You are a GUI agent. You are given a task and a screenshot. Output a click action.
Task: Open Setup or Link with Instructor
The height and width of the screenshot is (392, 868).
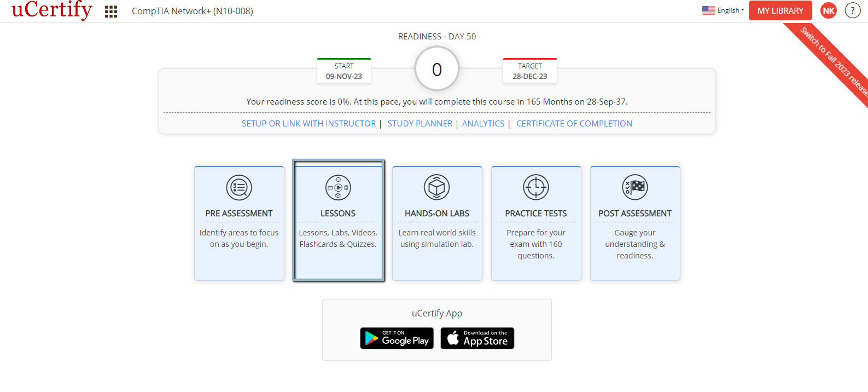(309, 124)
